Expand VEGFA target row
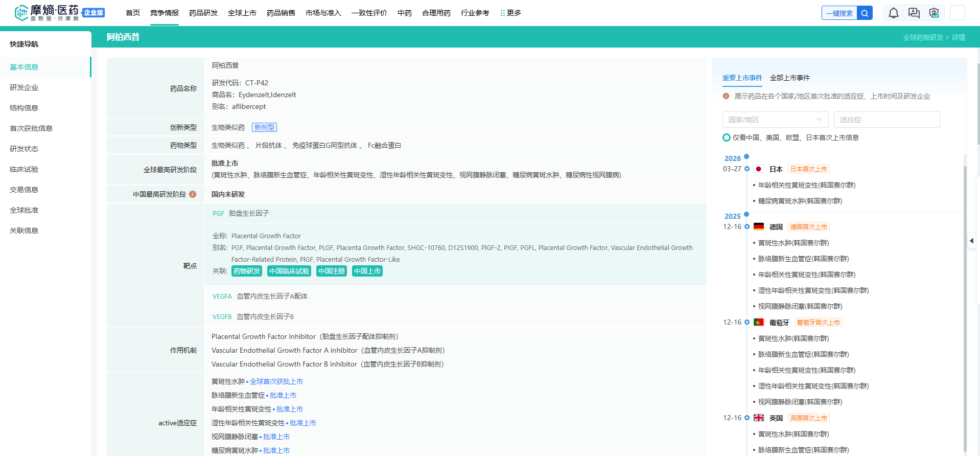The height and width of the screenshot is (456, 980). [x=455, y=296]
